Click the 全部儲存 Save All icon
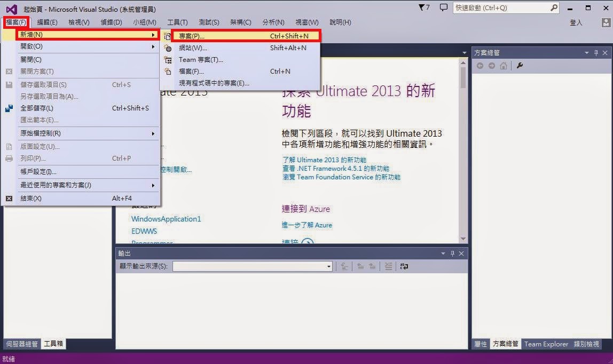The image size is (613, 364). [x=9, y=108]
